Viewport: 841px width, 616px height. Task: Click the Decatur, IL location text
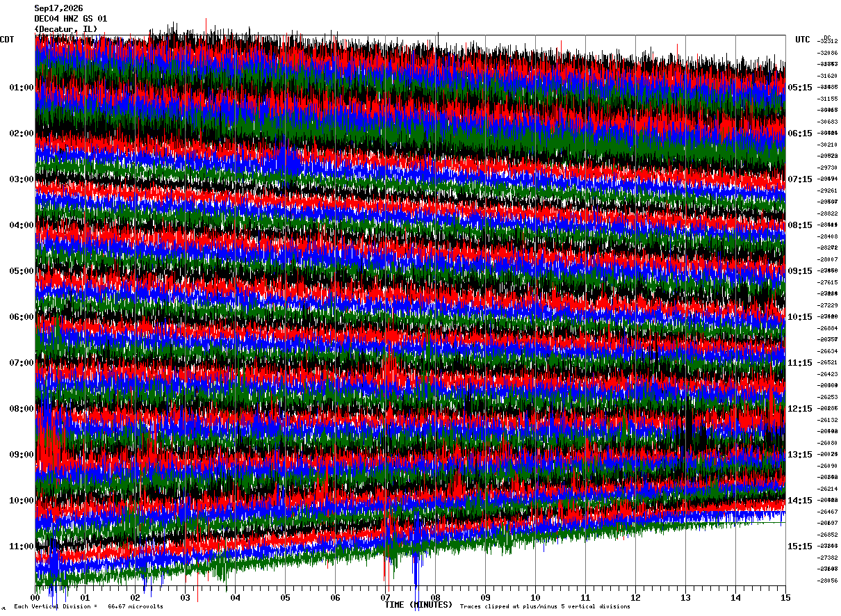[66, 29]
